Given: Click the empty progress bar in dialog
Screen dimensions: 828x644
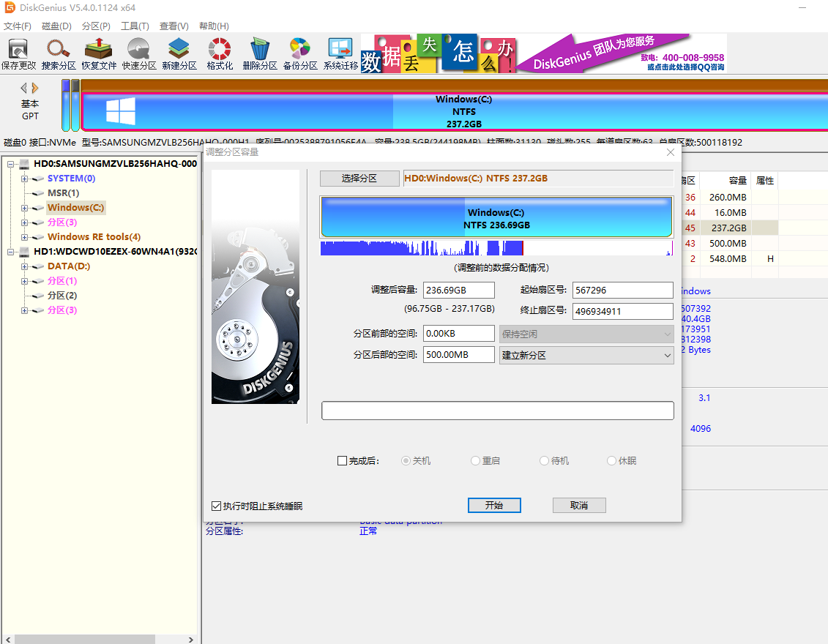Looking at the screenshot, I should [x=497, y=411].
